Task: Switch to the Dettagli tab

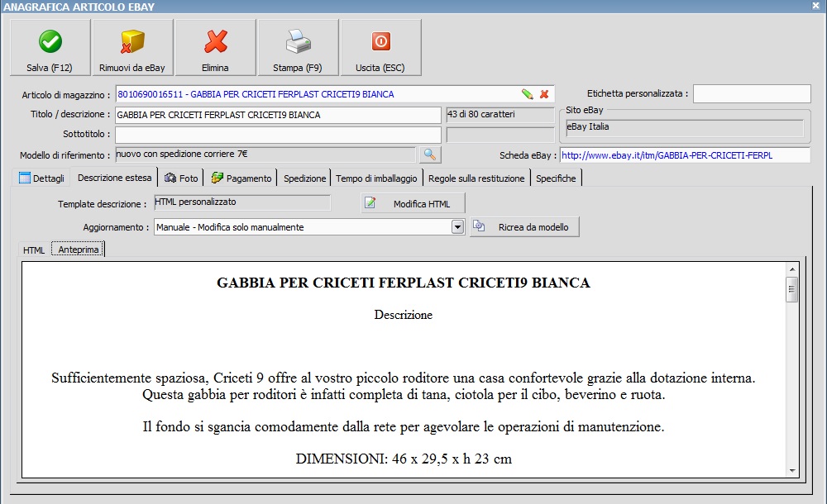Action: pyautogui.click(x=41, y=178)
